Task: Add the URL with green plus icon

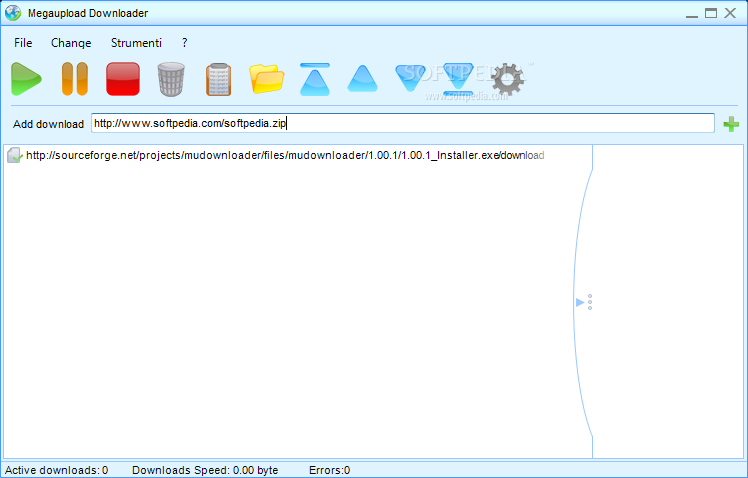Action: pos(731,124)
